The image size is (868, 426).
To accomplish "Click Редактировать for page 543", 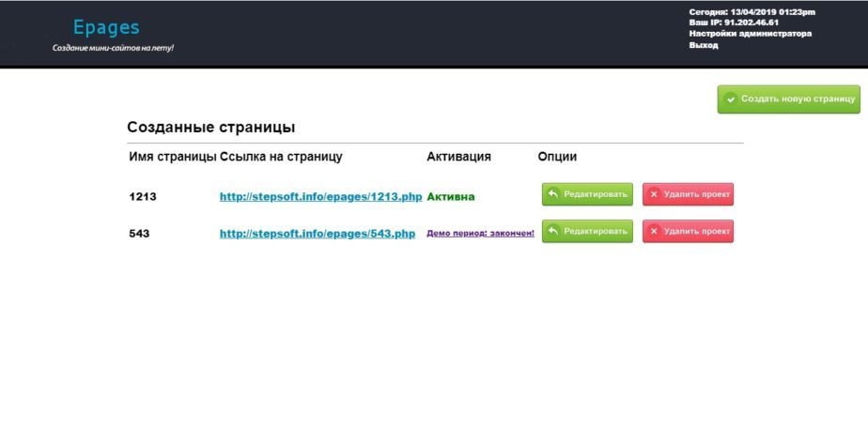I will [x=587, y=231].
